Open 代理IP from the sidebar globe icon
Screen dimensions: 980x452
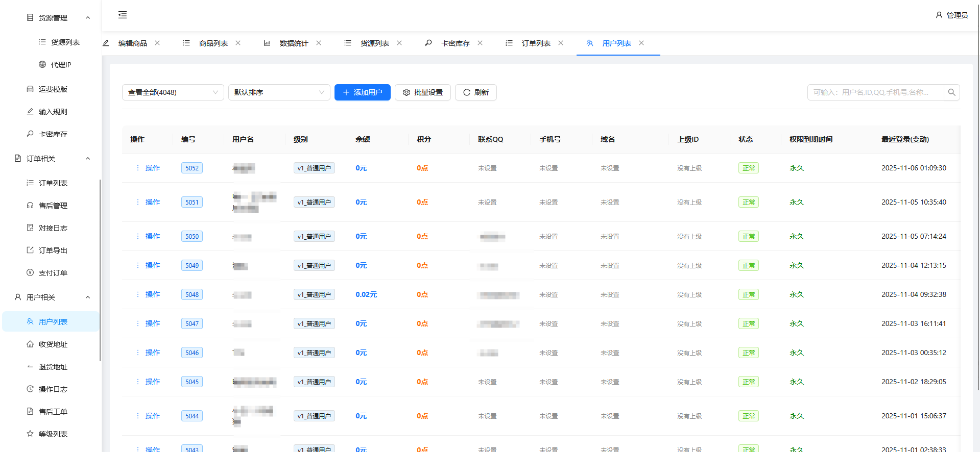click(42, 65)
